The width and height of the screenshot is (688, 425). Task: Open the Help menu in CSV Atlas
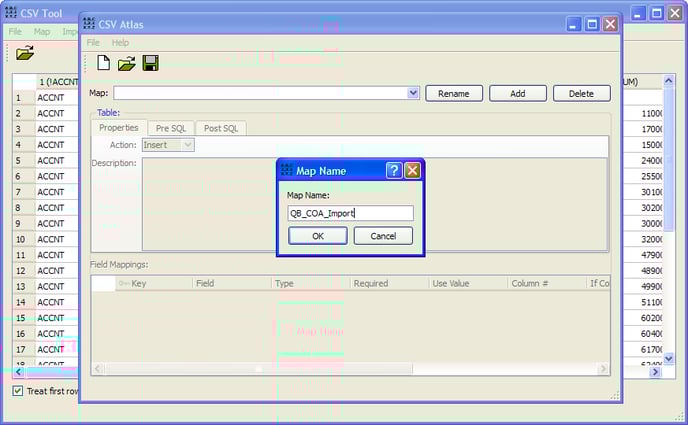point(120,43)
